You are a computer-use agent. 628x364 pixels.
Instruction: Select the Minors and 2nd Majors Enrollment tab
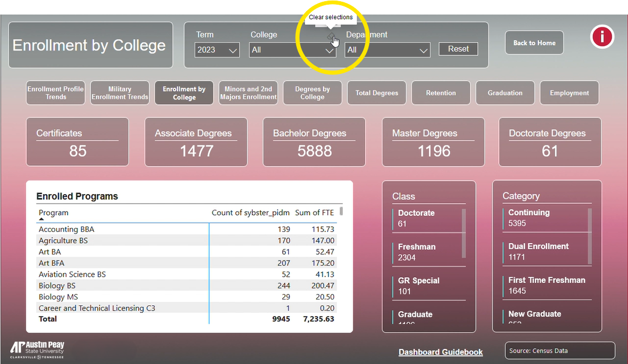click(x=248, y=93)
